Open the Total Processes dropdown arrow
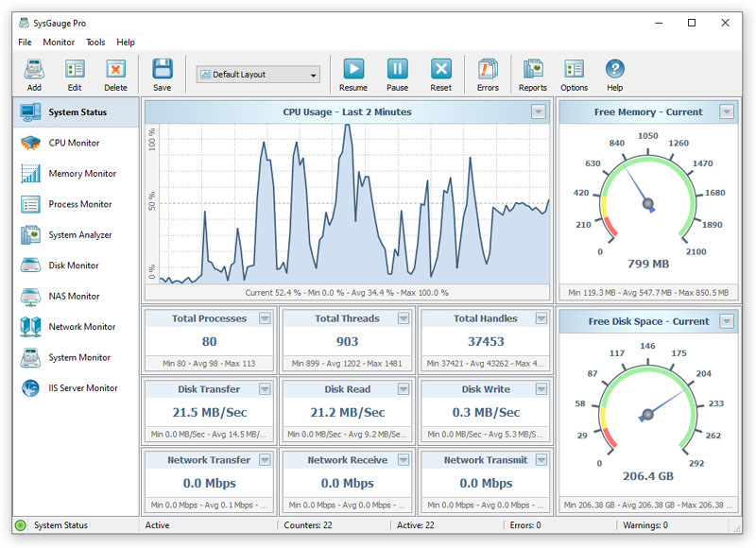Viewport: 756px width, 548px height. click(x=265, y=318)
